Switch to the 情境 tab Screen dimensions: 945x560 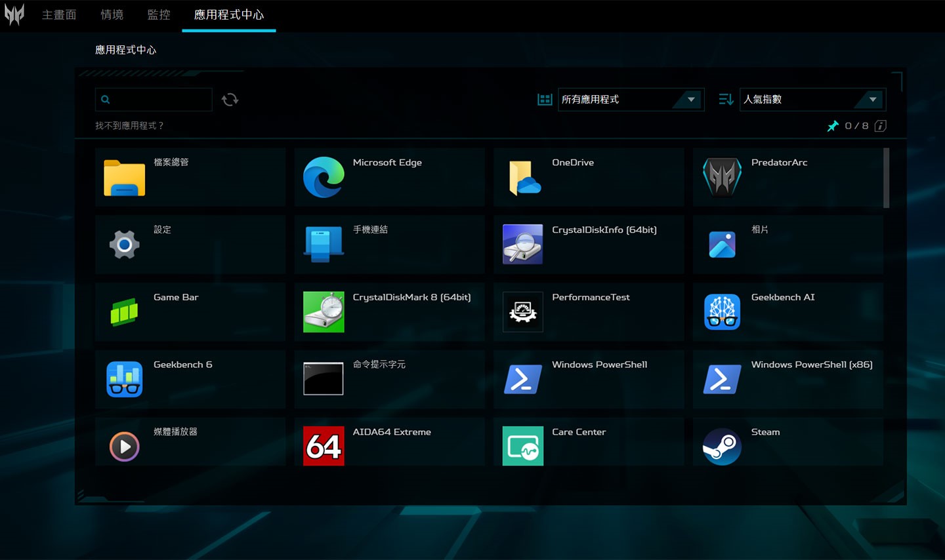coord(112,14)
